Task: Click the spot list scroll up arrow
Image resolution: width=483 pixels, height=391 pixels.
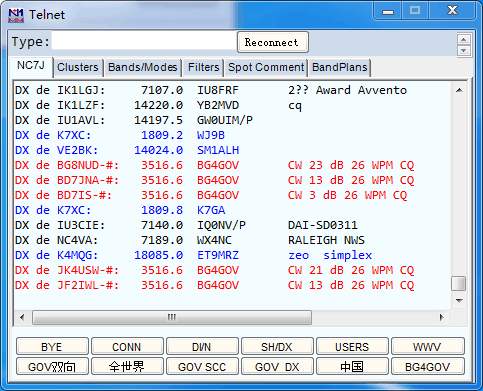Action: (459, 90)
